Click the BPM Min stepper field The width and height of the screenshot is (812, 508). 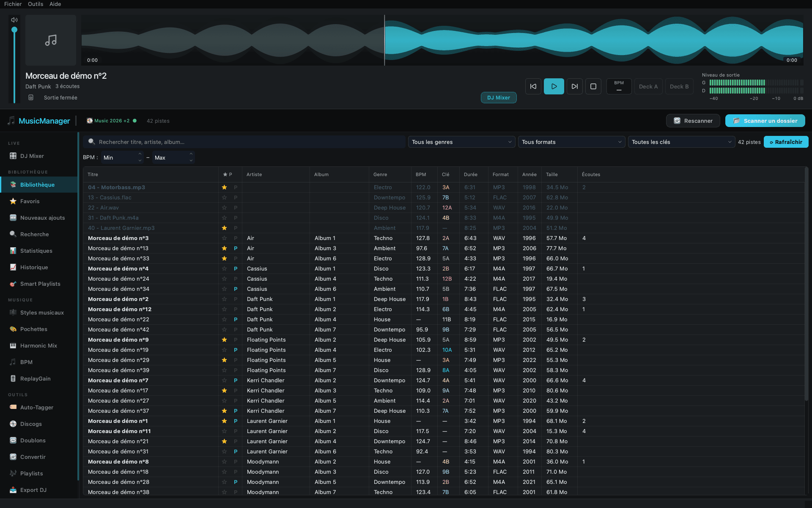(x=122, y=157)
